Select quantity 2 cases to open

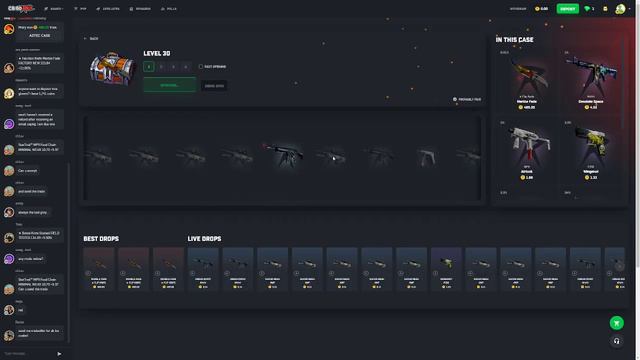pyautogui.click(x=161, y=67)
